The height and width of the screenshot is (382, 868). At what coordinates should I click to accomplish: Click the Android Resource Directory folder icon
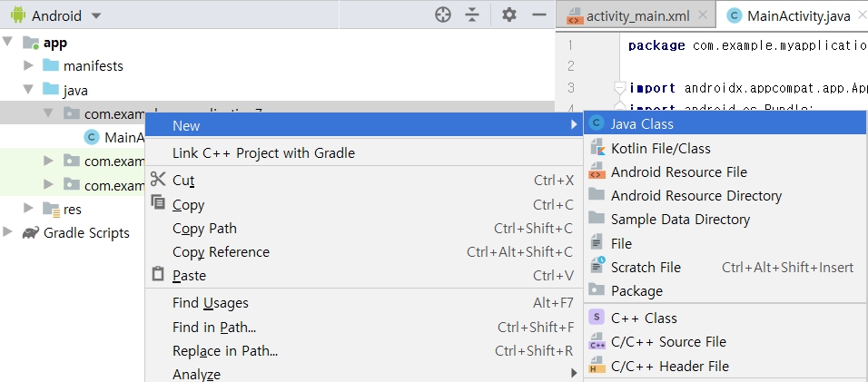click(x=597, y=193)
